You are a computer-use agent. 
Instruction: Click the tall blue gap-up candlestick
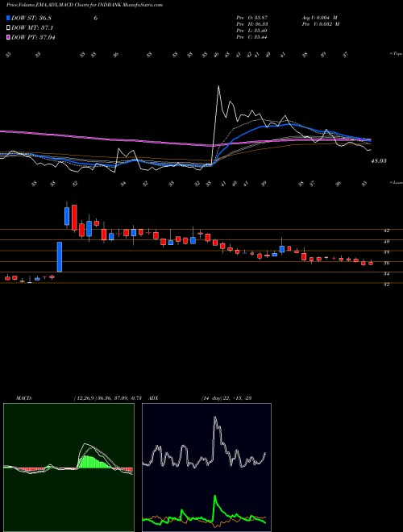coord(60,257)
